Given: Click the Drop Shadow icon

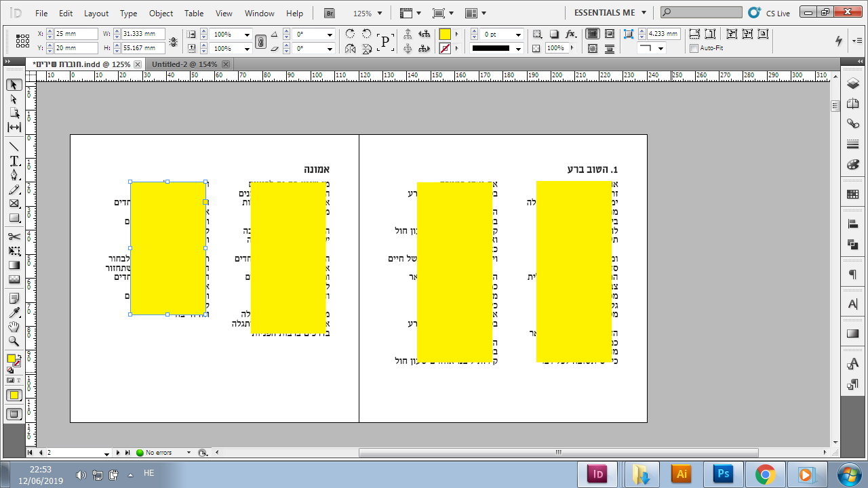Looking at the screenshot, I should [x=554, y=34].
